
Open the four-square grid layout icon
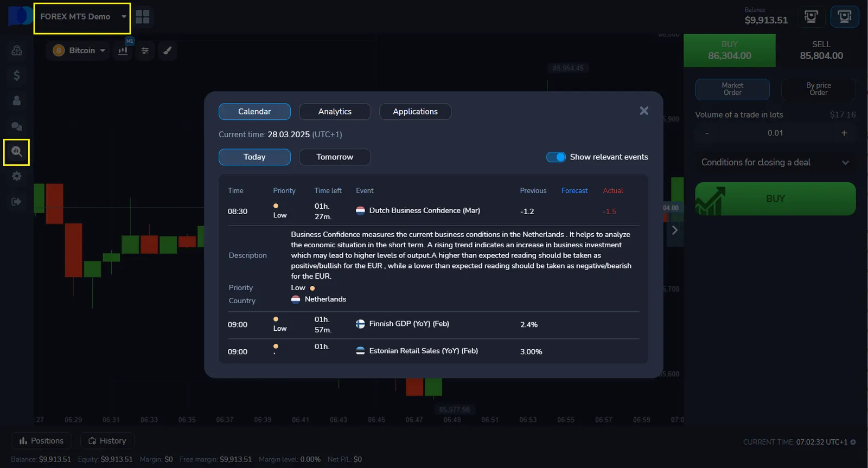click(143, 17)
